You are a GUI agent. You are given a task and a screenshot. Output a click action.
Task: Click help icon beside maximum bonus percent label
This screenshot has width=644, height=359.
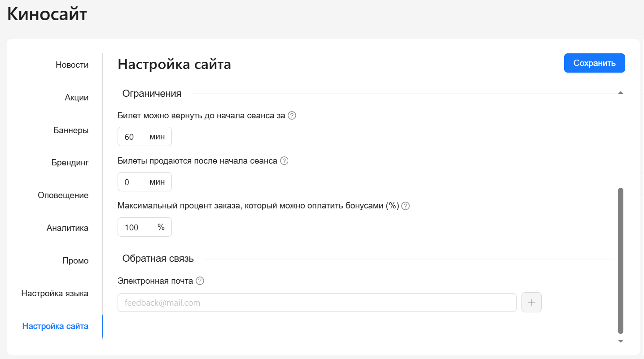[x=406, y=206]
